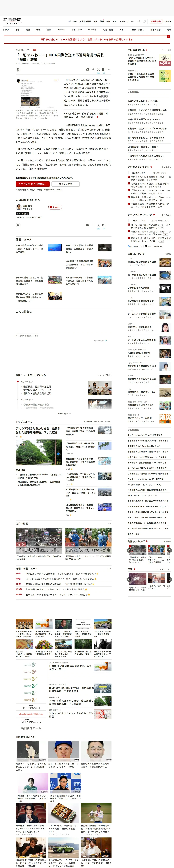Open 一覧 beside 注目の動画
Viewport: 174px width, 868px height.
point(109,524)
